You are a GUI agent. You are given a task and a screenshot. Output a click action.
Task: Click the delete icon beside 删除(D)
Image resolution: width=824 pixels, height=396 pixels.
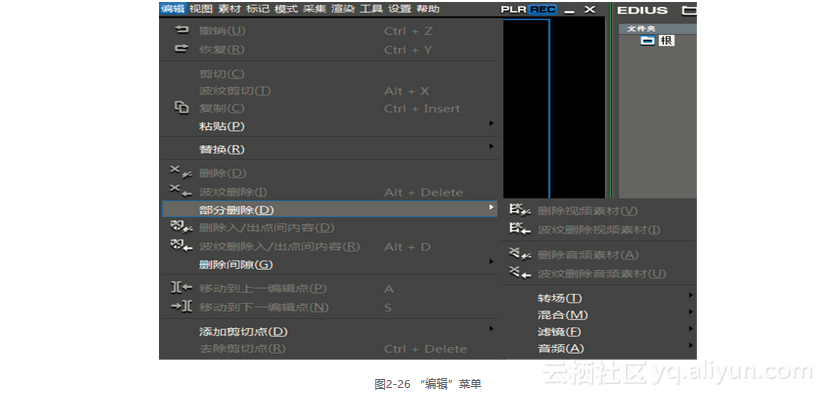click(181, 172)
